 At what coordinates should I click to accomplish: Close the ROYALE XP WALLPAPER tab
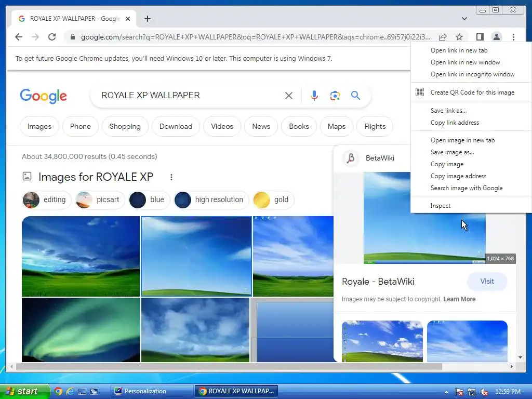(128, 19)
